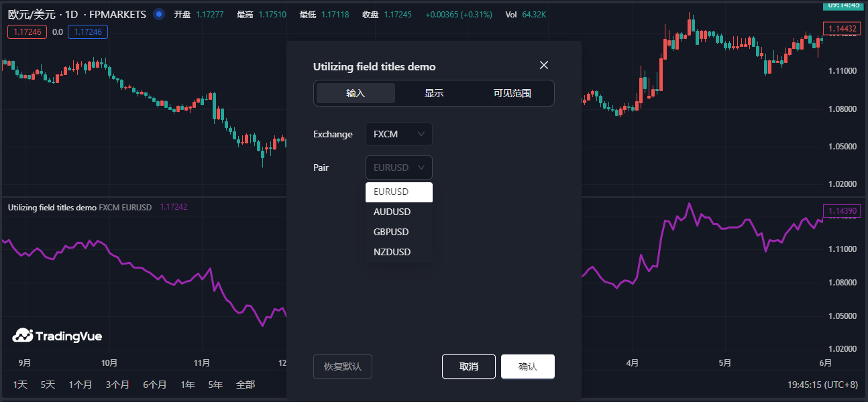
Task: Select the 5年 time range
Action: (x=215, y=385)
